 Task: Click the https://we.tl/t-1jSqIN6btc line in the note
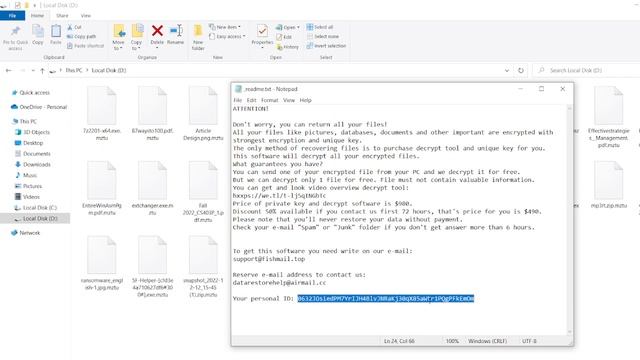coord(280,196)
